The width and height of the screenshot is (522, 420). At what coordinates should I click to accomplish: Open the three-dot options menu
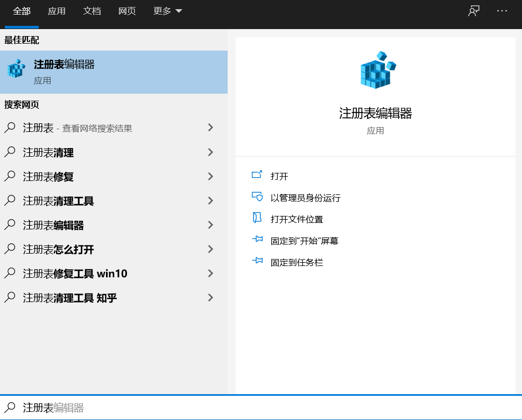502,11
